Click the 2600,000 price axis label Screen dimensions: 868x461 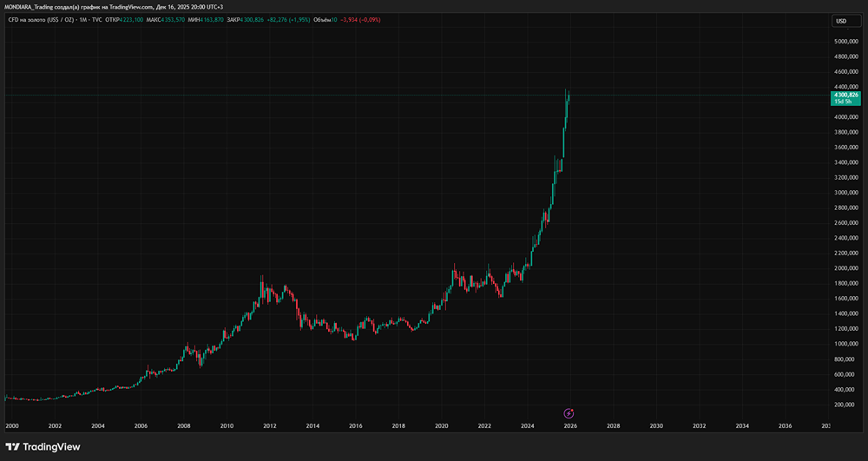pyautogui.click(x=845, y=223)
